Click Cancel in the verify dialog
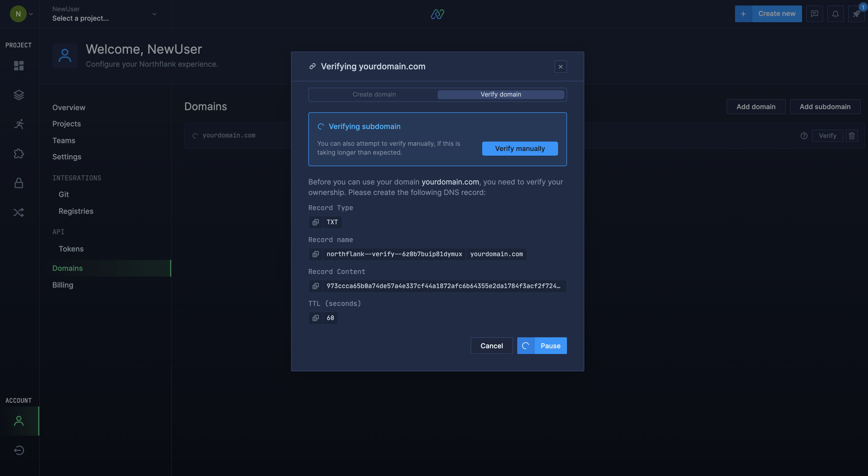The width and height of the screenshot is (868, 476). coord(492,346)
